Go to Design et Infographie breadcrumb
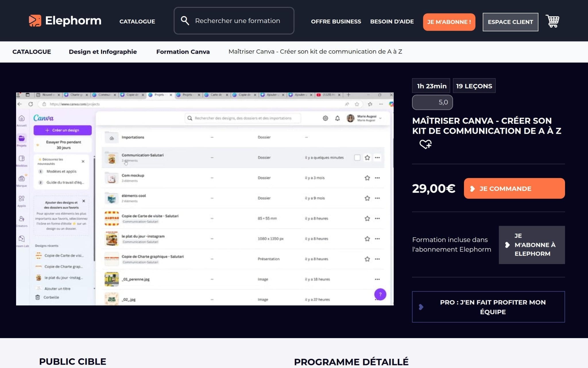 coord(103,52)
